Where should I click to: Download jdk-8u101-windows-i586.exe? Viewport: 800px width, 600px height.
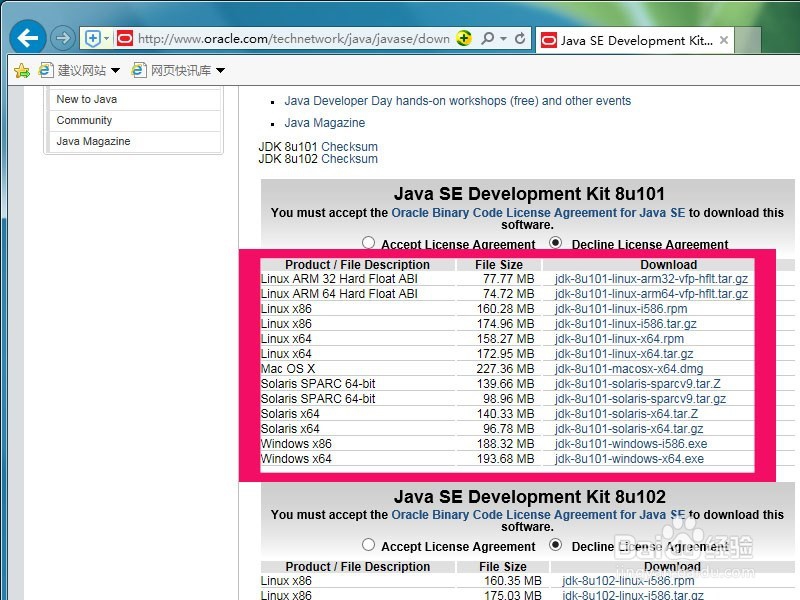tap(631, 444)
